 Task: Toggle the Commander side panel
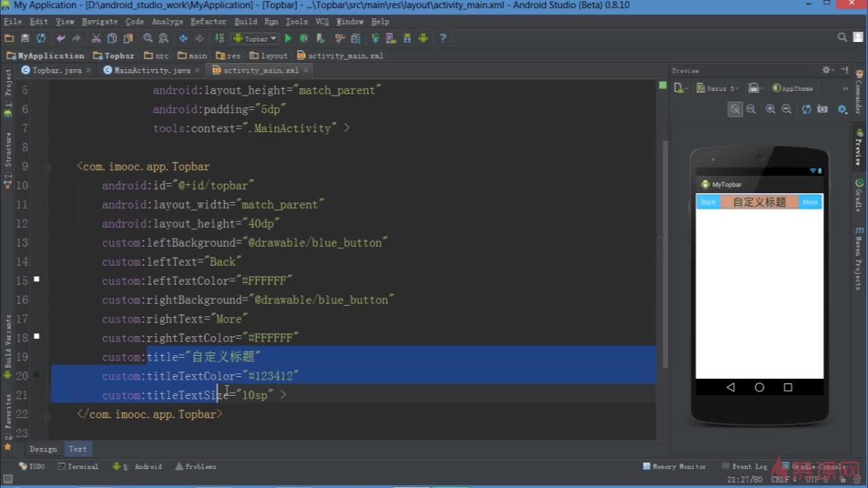click(x=859, y=91)
